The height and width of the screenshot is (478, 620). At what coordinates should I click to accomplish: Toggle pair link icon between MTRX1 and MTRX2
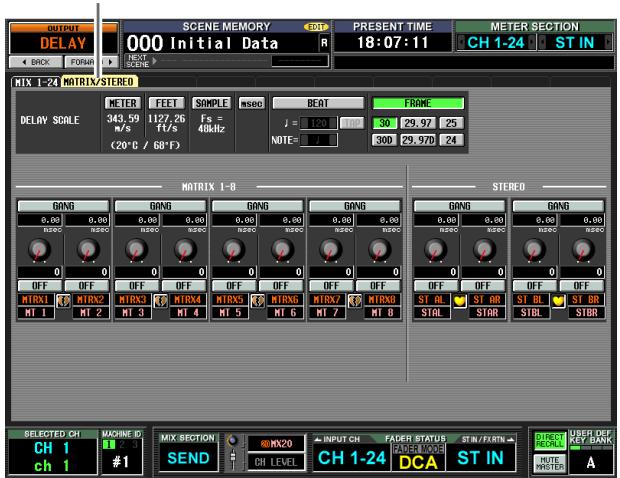pos(63,301)
